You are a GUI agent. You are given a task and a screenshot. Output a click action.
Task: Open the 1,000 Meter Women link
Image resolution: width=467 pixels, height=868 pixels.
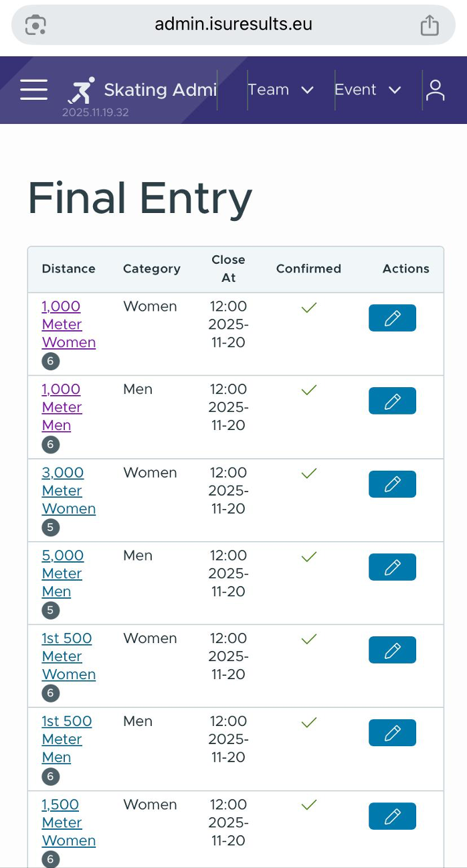[x=68, y=324]
